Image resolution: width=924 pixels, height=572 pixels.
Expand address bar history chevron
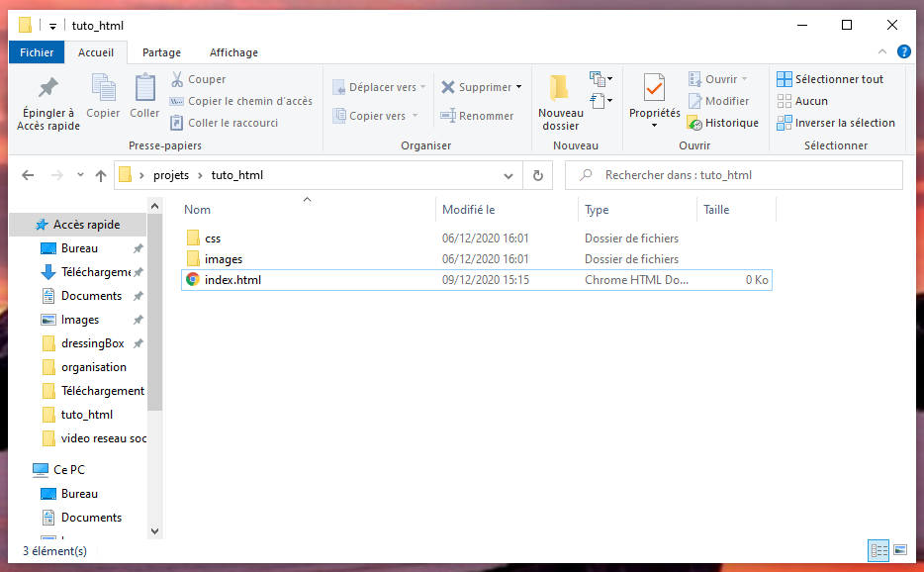tap(508, 176)
